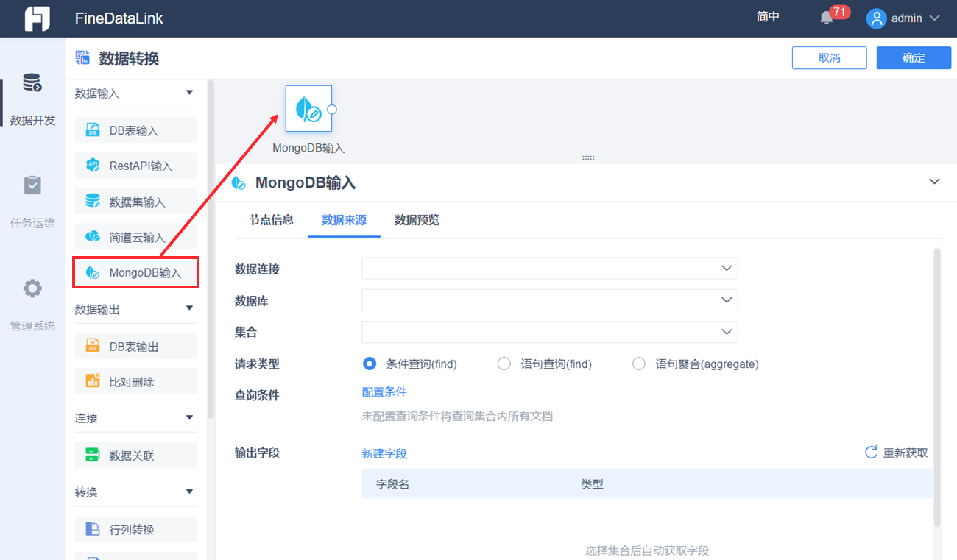Select the 行列转换 node icon
957x560 pixels.
[x=93, y=529]
